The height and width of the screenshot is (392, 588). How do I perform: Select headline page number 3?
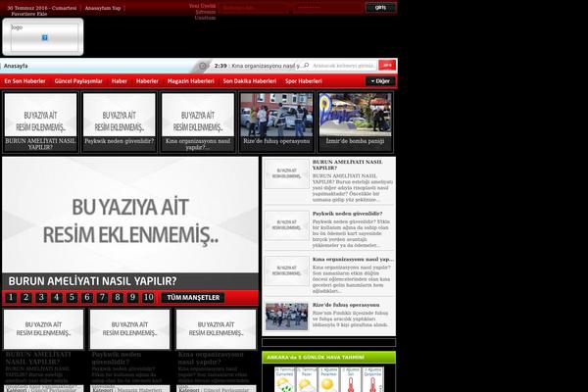(x=41, y=298)
